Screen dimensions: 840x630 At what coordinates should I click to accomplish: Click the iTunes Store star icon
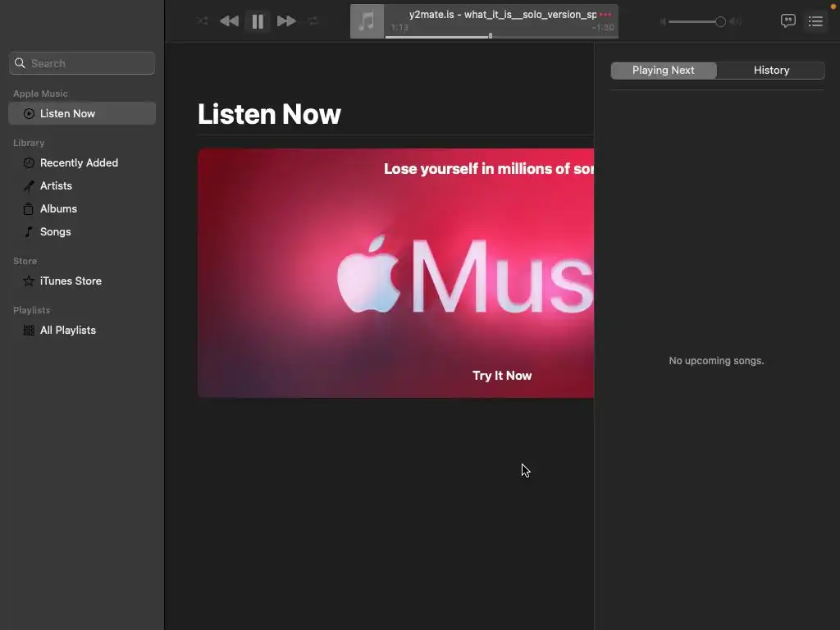(29, 281)
